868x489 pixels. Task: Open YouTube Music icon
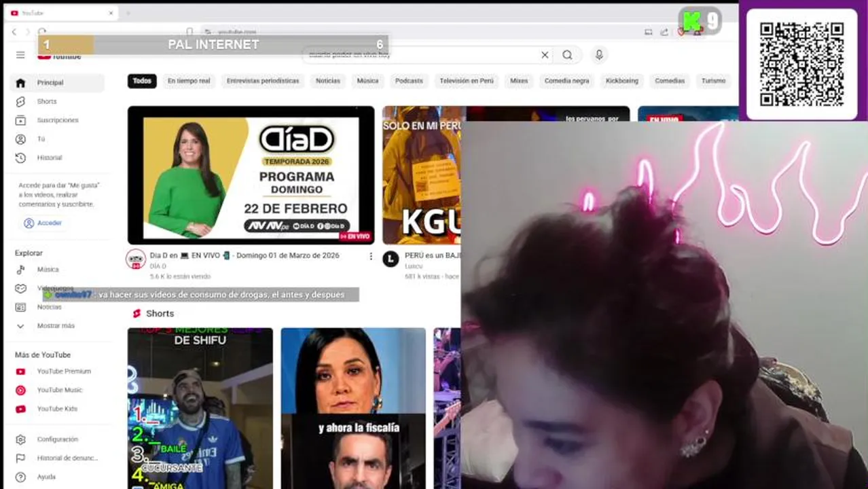click(x=20, y=391)
